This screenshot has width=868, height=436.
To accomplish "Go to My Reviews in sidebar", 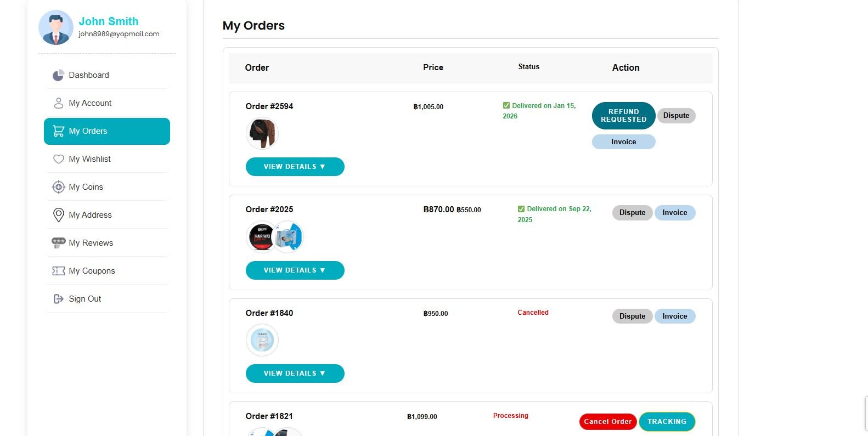I will [x=91, y=243].
